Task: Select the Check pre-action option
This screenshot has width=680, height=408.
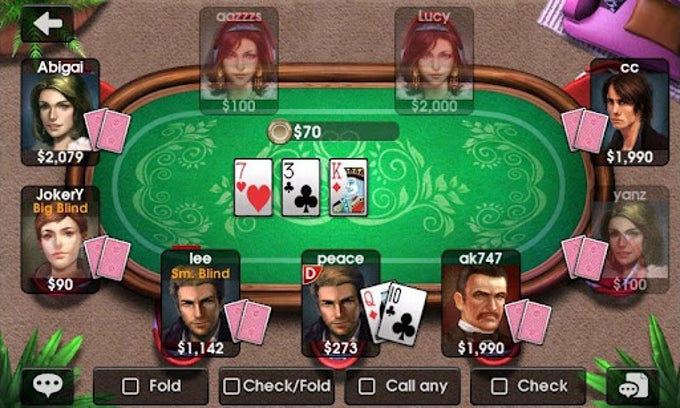Action: coord(528,386)
